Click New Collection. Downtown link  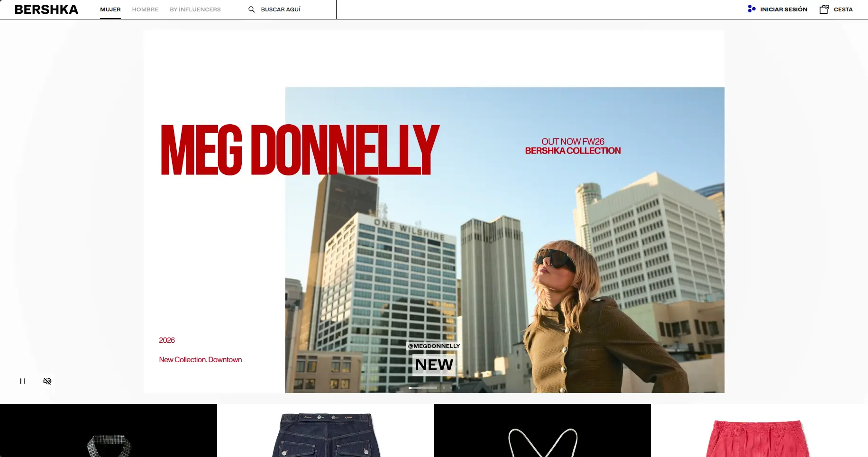click(201, 360)
